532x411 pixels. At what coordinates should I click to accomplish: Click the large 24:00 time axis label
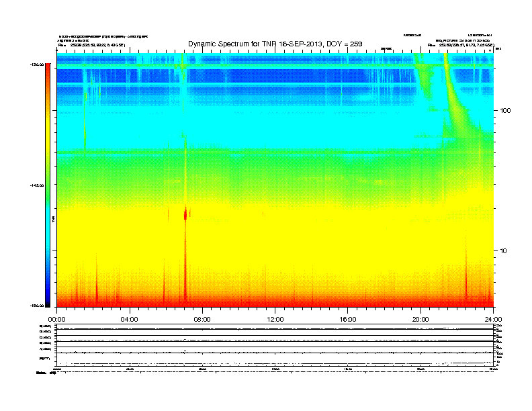click(493, 320)
